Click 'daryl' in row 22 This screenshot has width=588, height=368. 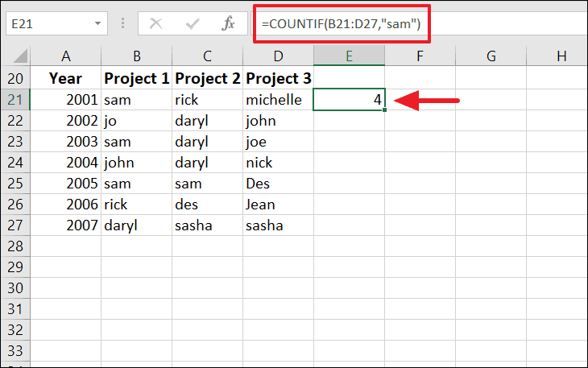pyautogui.click(x=207, y=120)
